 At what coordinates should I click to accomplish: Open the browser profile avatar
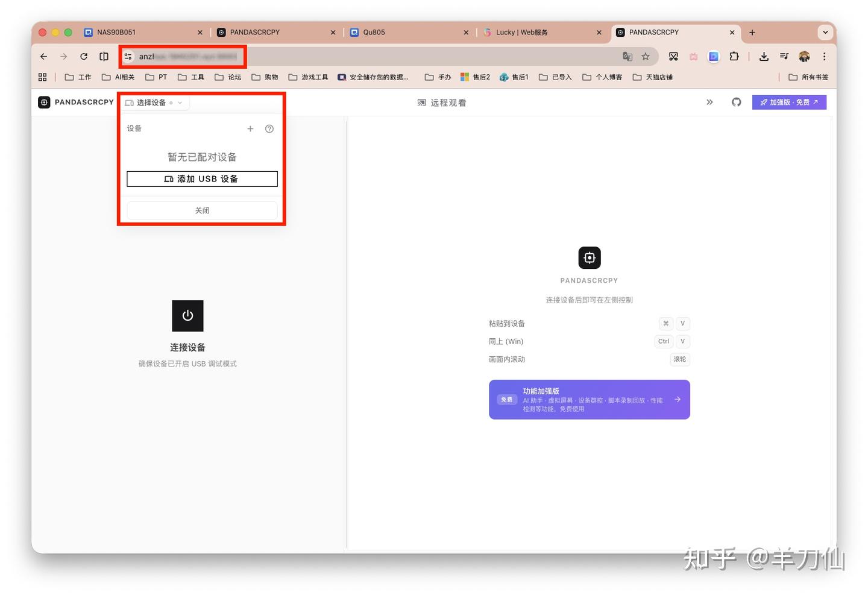[804, 57]
